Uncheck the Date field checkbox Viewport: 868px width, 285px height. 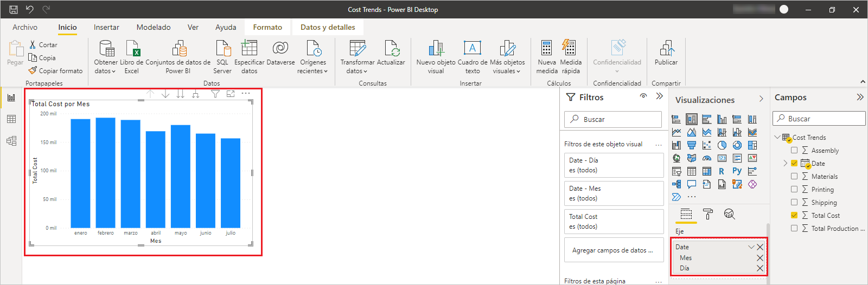tap(794, 163)
